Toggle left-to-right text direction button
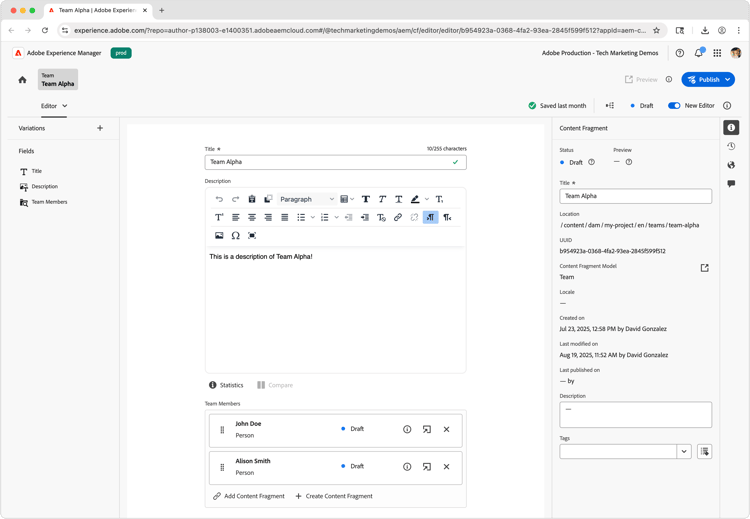The height and width of the screenshot is (519, 750). click(430, 217)
